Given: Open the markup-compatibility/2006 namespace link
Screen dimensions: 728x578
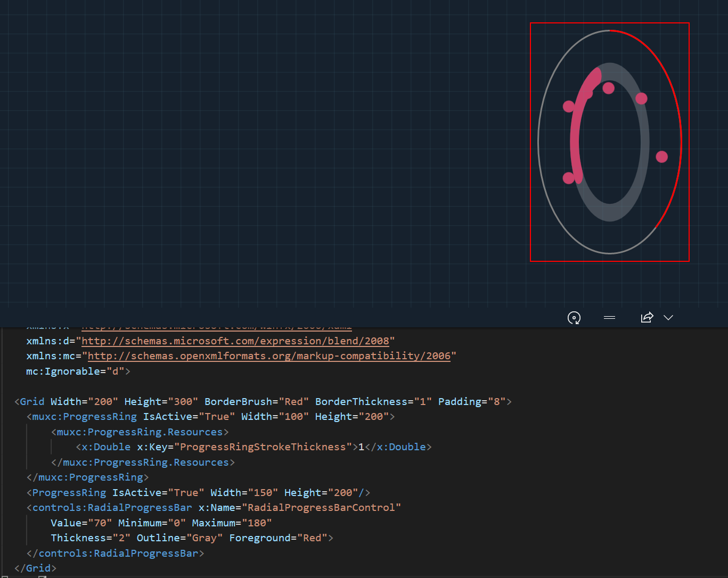Looking at the screenshot, I should pos(269,356).
